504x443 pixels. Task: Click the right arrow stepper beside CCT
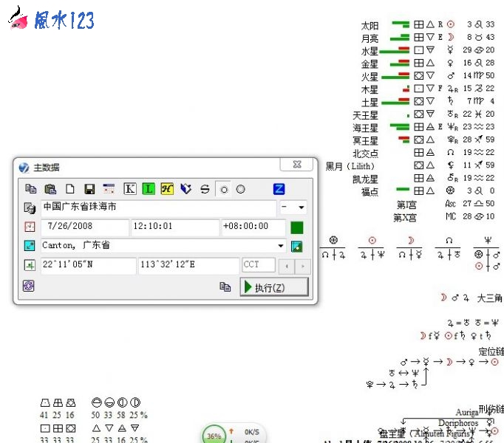coord(303,265)
